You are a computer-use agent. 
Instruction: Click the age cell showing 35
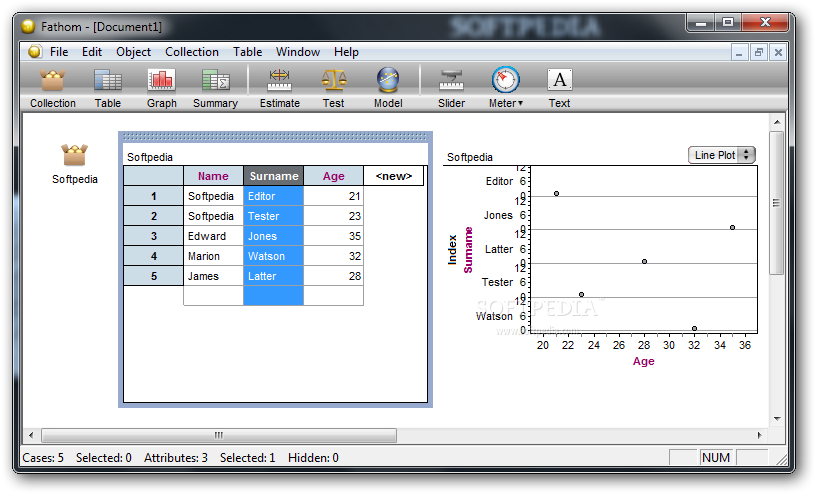pos(334,236)
